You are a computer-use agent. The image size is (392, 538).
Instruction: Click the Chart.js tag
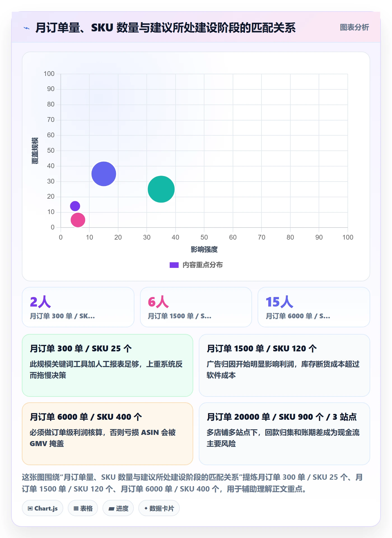tap(43, 508)
